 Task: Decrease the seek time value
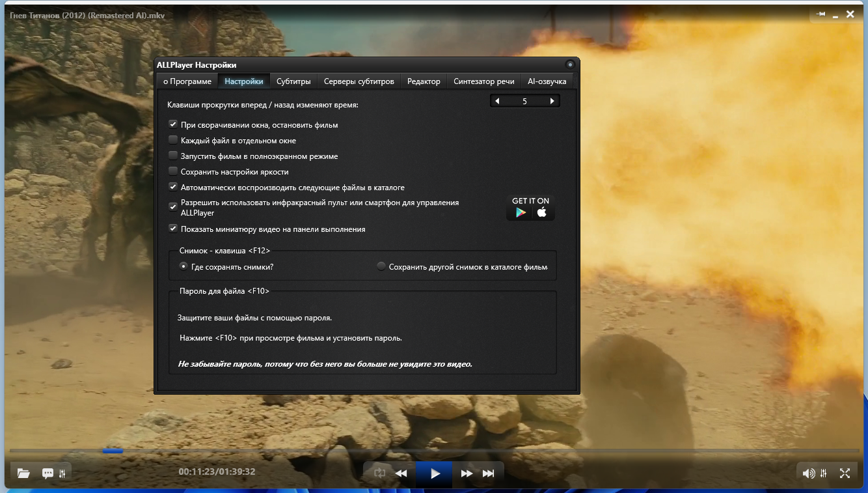tap(497, 101)
